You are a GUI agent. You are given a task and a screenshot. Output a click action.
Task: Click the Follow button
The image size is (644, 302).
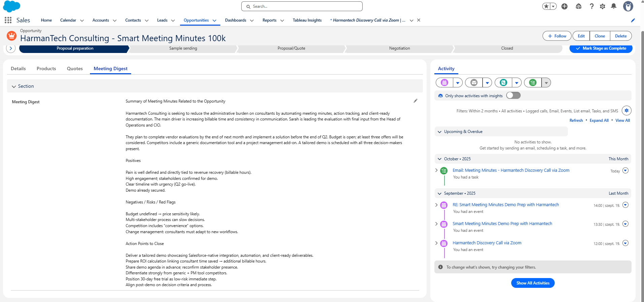pos(557,36)
